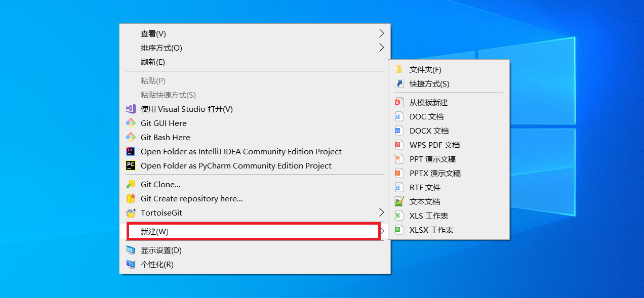Create new 文本文档 text file
644x298 pixels.
coord(449,202)
